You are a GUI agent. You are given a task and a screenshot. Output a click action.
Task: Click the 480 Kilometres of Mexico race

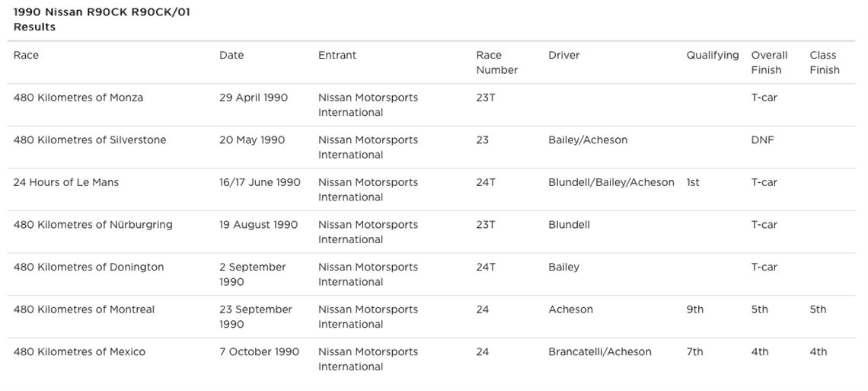click(x=79, y=351)
